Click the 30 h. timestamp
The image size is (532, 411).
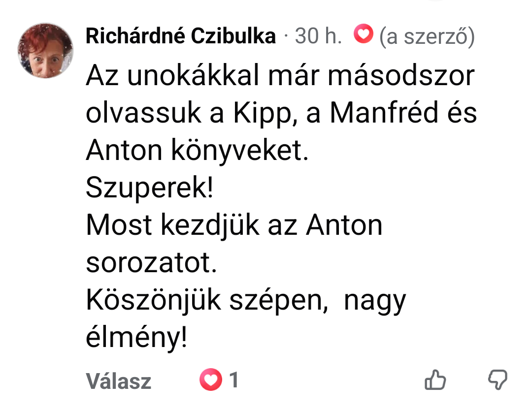pyautogui.click(x=318, y=35)
